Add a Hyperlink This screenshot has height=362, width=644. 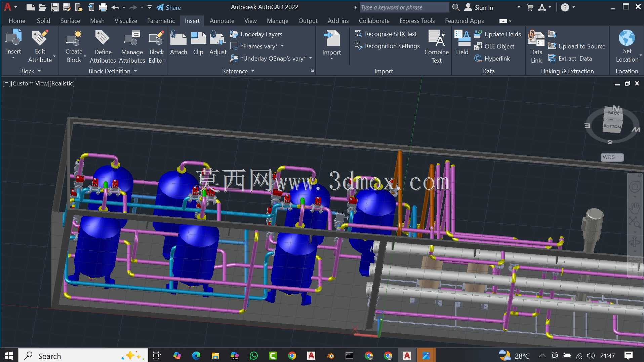point(492,58)
